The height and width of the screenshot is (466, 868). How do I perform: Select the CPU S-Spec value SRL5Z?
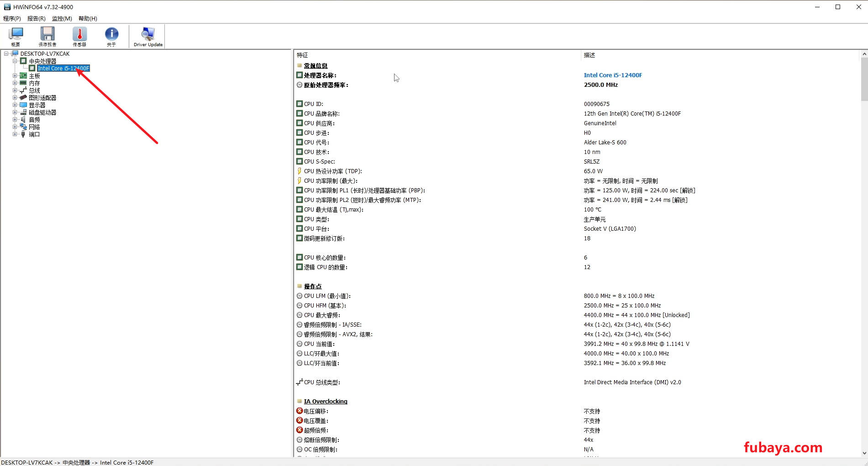pos(591,162)
